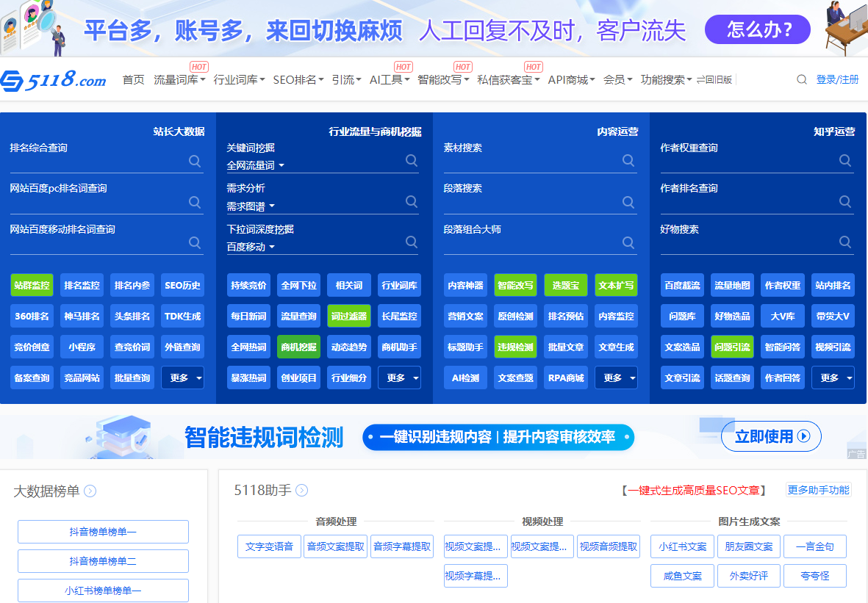The width and height of the screenshot is (868, 603).
Task: Click 违规检测 button
Action: click(x=515, y=347)
